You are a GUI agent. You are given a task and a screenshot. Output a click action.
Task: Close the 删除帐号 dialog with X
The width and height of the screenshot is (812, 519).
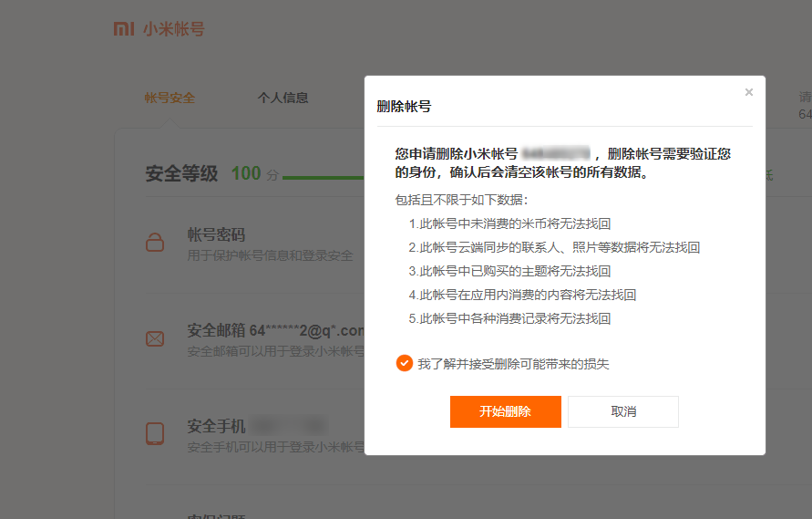749,92
